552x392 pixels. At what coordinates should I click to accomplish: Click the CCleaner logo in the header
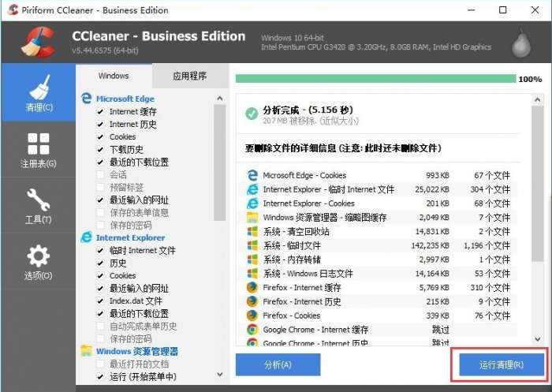(38, 43)
